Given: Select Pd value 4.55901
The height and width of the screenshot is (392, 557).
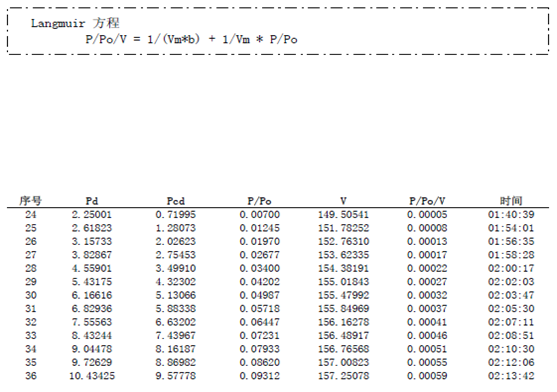Looking at the screenshot, I should point(92,268).
